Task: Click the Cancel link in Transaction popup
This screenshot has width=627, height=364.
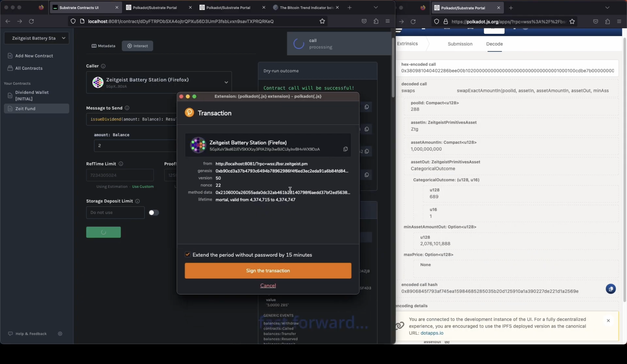Action: point(268,286)
